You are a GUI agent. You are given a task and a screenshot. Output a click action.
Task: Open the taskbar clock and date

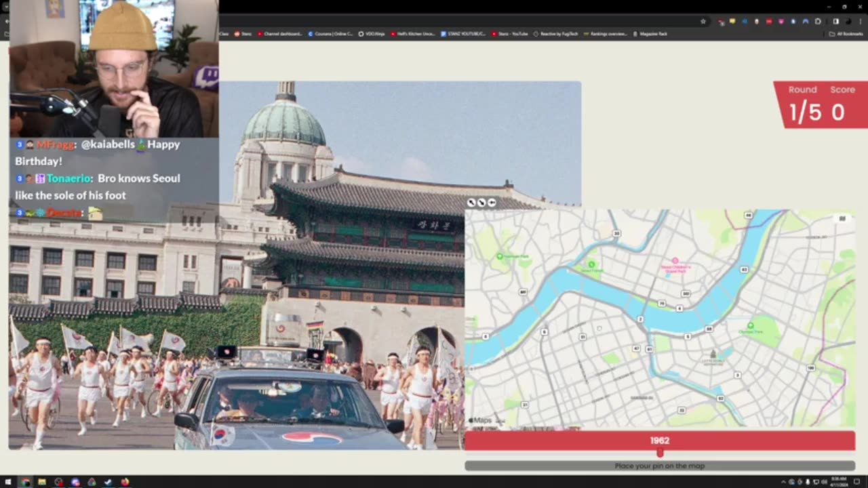pyautogui.click(x=838, y=482)
